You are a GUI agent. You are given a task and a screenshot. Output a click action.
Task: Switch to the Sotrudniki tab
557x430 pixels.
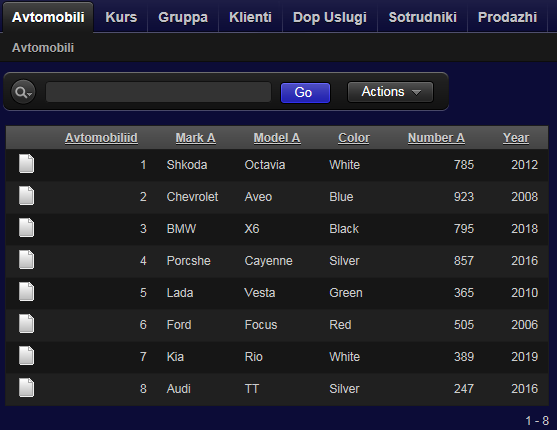422,17
